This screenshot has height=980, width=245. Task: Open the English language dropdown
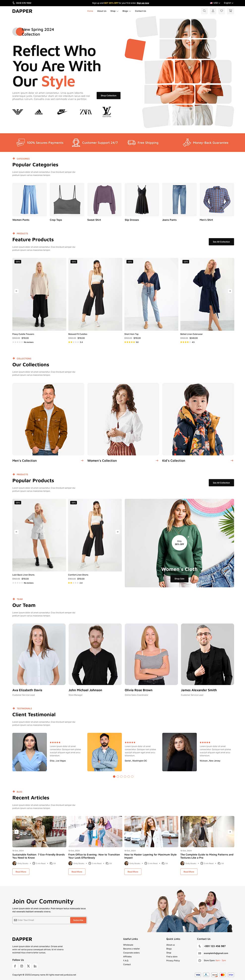(x=228, y=3)
